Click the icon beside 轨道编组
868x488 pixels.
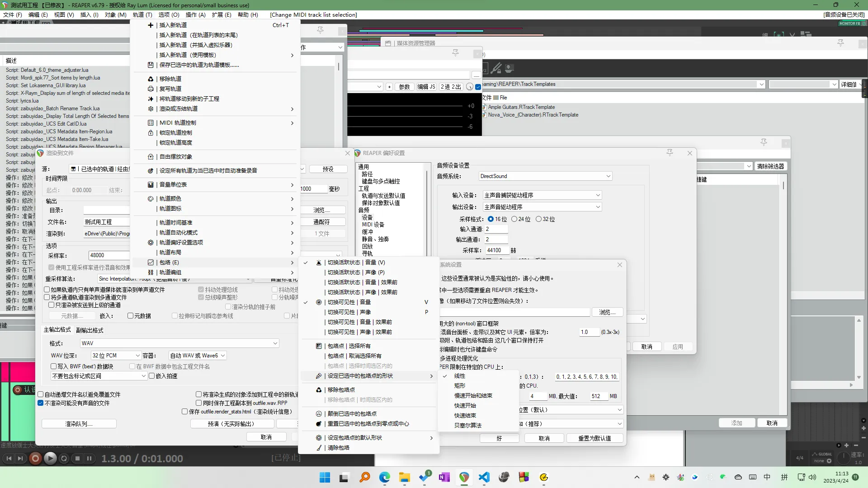click(151, 272)
